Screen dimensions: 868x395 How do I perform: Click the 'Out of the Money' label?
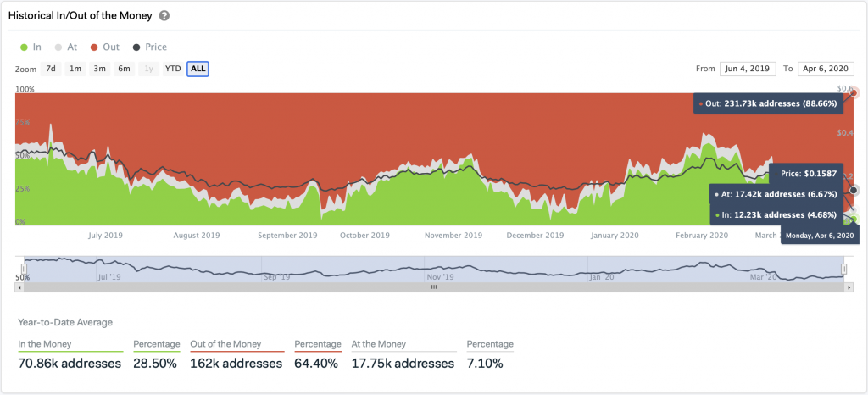click(x=225, y=344)
